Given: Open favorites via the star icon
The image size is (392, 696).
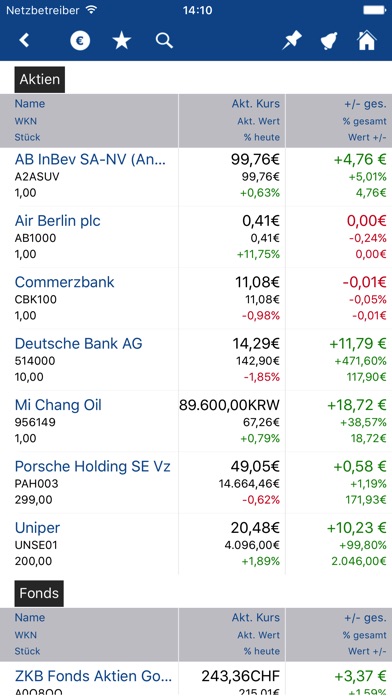Looking at the screenshot, I should coord(122,41).
